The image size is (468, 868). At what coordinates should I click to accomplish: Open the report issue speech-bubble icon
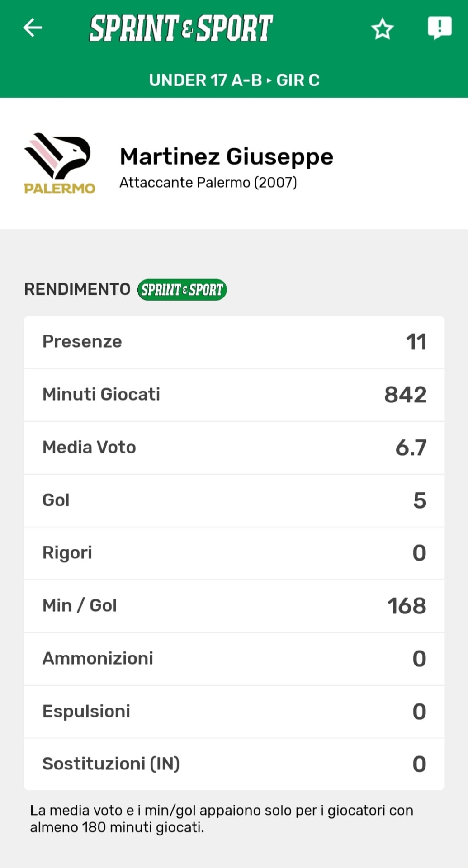(440, 28)
